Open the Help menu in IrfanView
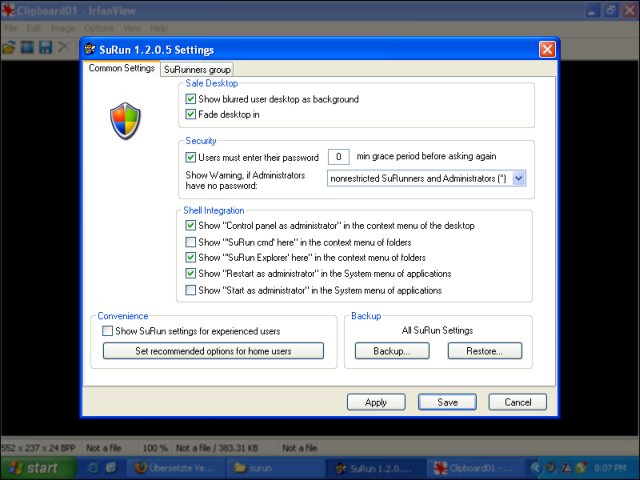640x480 pixels. tap(159, 28)
